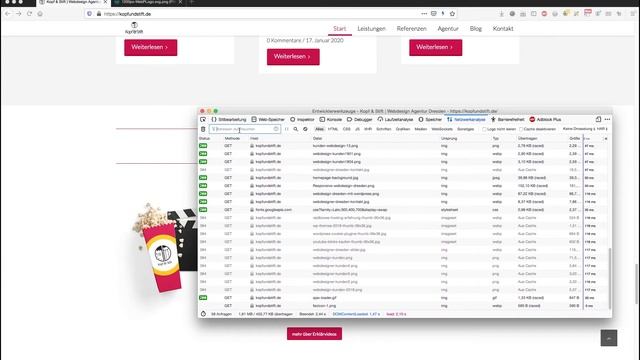Screen dimensions: 640x360
Task: Sort by the Methode column header
Action: 232,138
